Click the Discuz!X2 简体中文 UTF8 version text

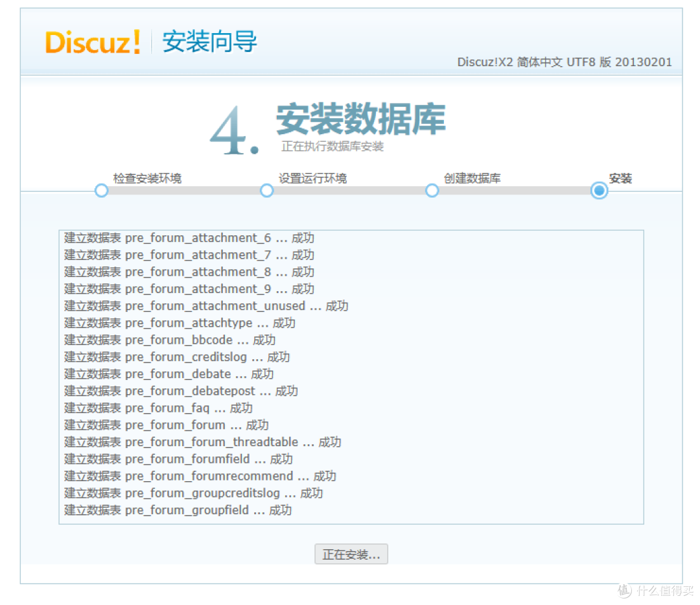(x=565, y=62)
